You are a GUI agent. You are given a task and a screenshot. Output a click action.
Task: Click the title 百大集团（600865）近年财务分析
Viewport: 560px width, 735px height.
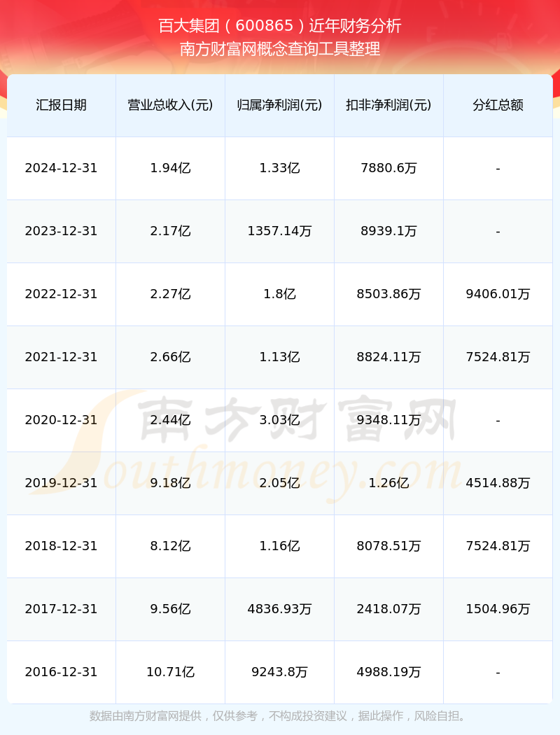click(x=280, y=25)
